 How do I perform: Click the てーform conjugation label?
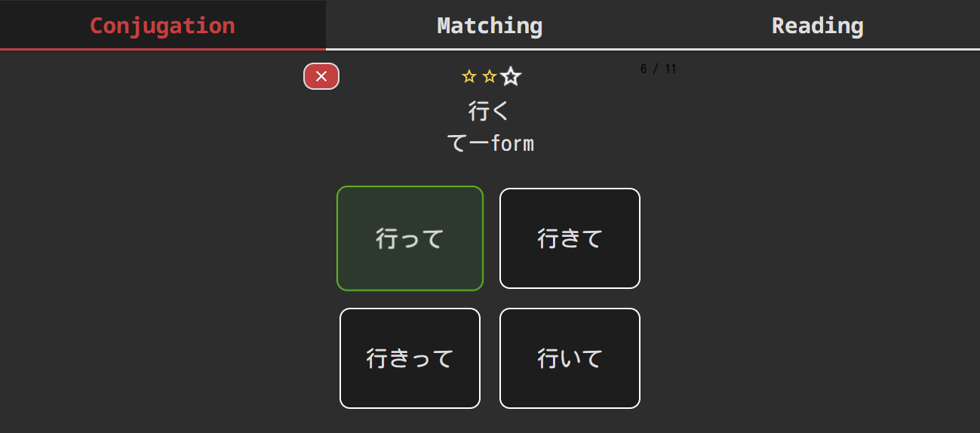[x=490, y=143]
